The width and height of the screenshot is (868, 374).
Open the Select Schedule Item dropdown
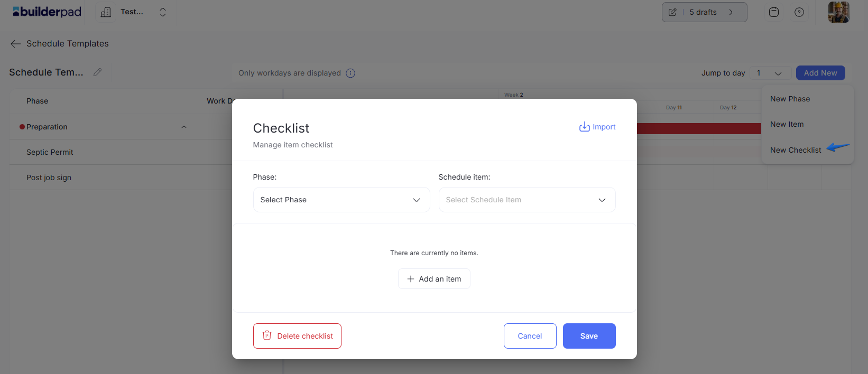tap(527, 200)
